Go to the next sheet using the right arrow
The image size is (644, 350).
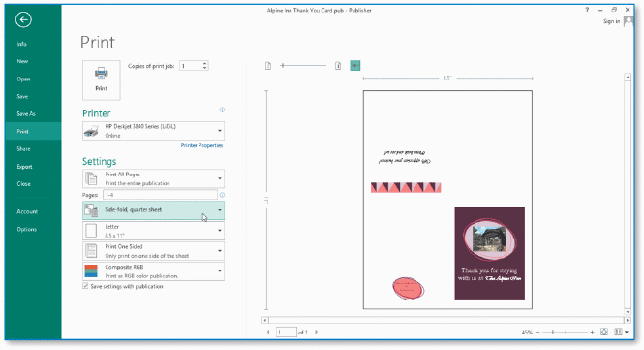pyautogui.click(x=317, y=332)
